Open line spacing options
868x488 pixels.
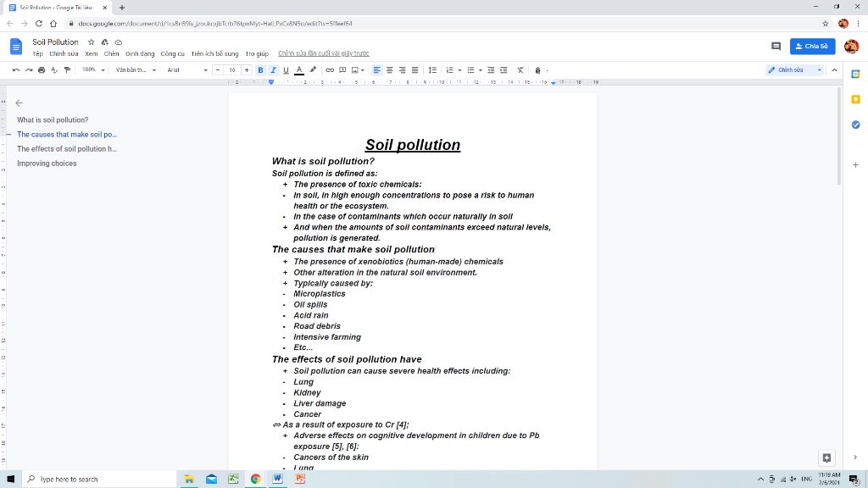[432, 70]
